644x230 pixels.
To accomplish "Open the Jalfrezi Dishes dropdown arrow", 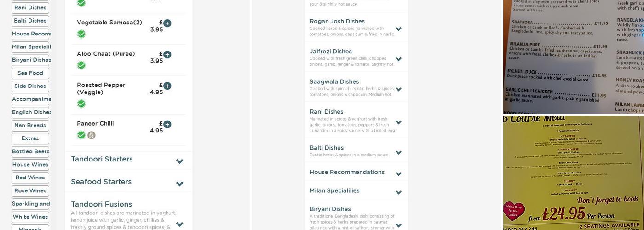I will tap(398, 59).
